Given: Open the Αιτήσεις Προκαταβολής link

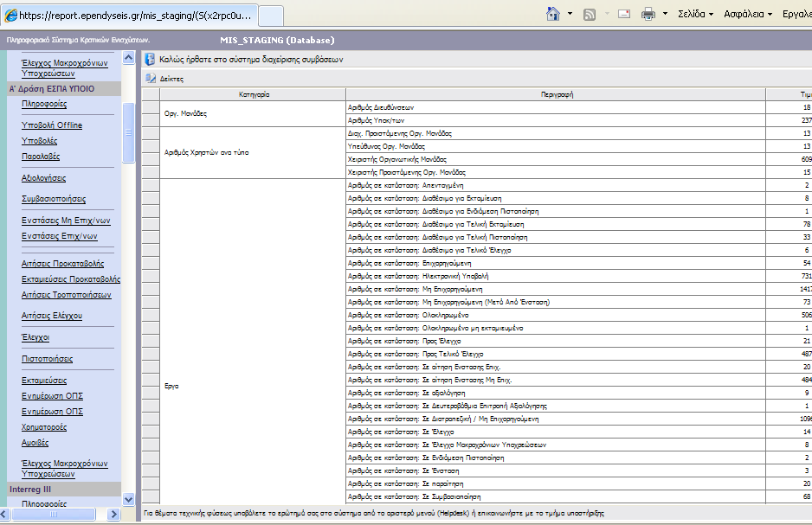Looking at the screenshot, I should pos(62,264).
